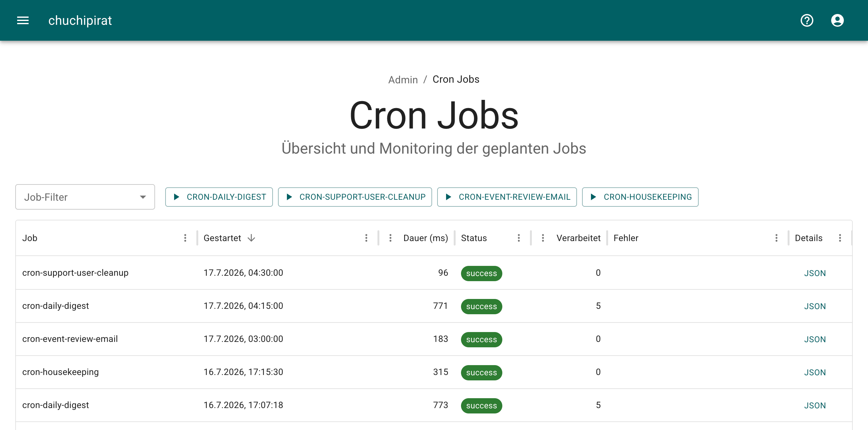Open JSON details for cron-daily-digest at 04:15:00
The image size is (868, 430).
(815, 306)
